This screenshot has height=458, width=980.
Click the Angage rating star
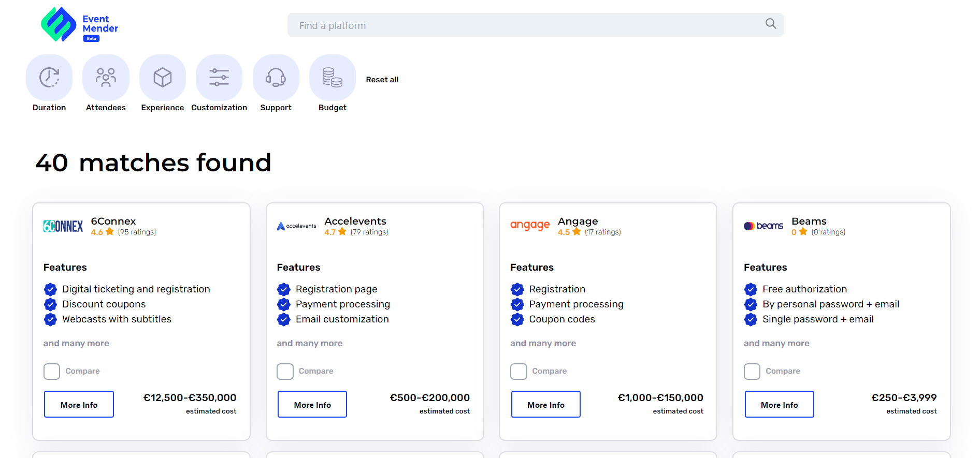coord(577,232)
